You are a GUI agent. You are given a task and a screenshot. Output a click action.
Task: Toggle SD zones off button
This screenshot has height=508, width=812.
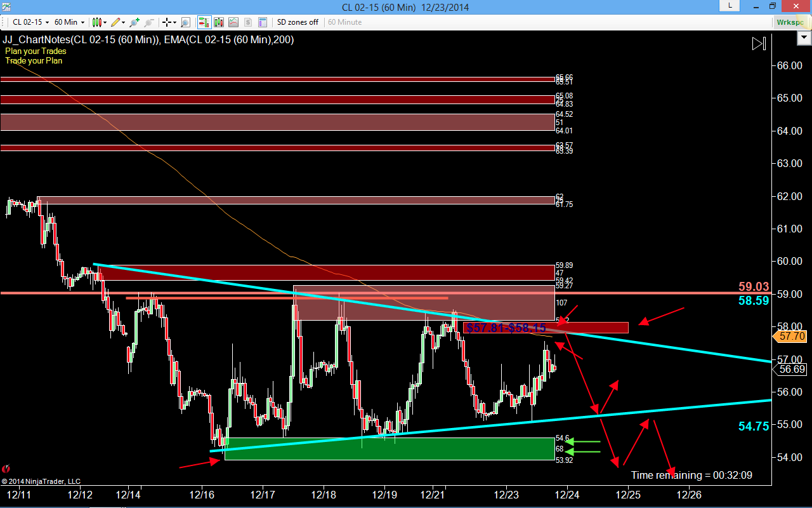298,22
